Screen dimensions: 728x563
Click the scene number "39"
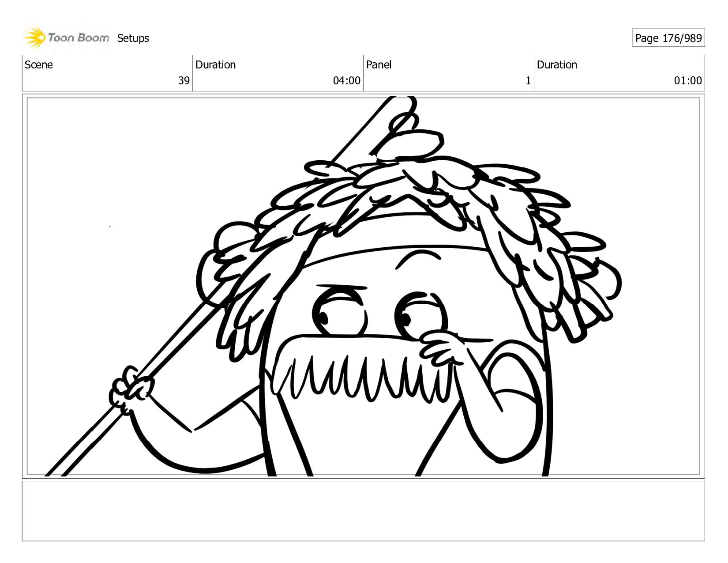(x=184, y=80)
